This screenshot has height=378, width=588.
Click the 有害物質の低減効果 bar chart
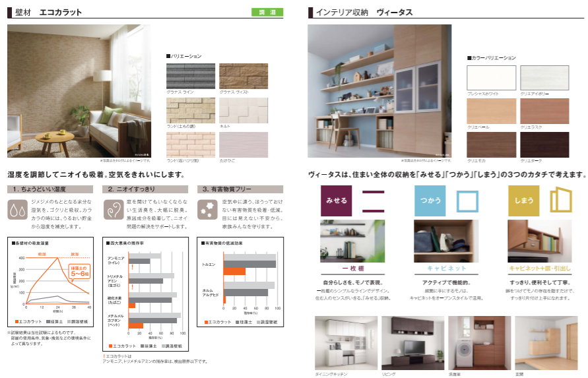coord(240,282)
